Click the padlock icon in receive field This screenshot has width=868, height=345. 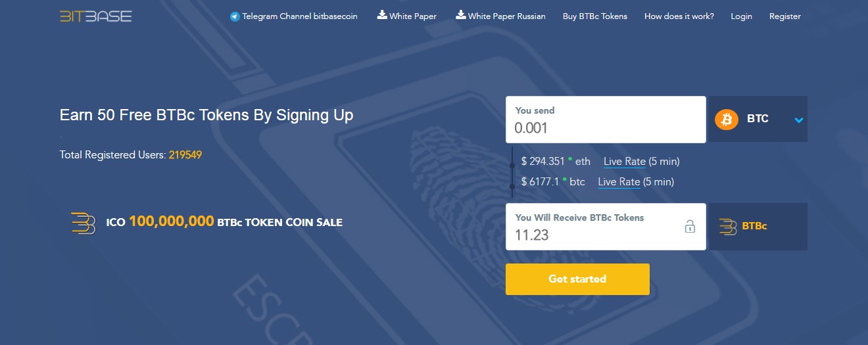pos(690,227)
